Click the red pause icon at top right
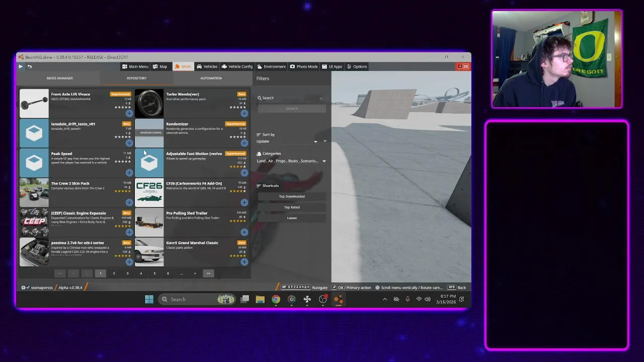Viewport: 644px width, 362px height. pyautogui.click(x=466, y=66)
